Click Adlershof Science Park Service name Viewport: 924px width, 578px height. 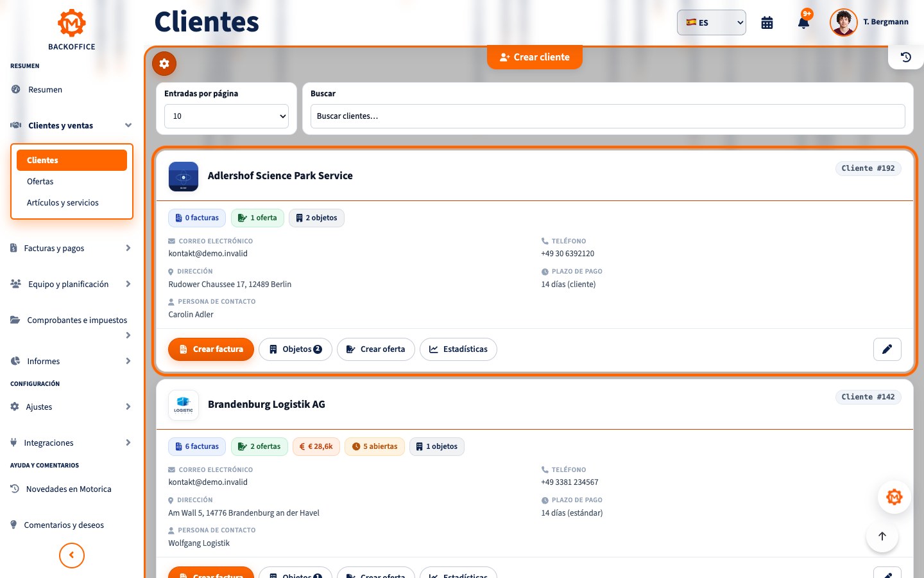280,176
